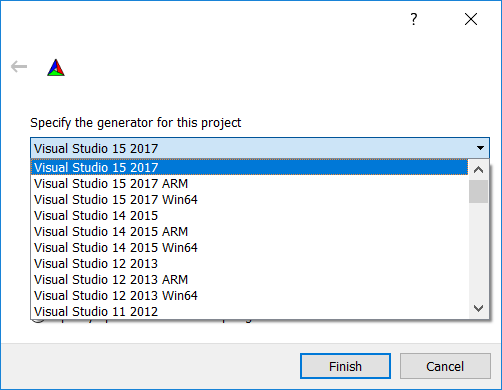Click the back arrow icon
Image resolution: width=502 pixels, height=390 pixels.
[x=19, y=67]
